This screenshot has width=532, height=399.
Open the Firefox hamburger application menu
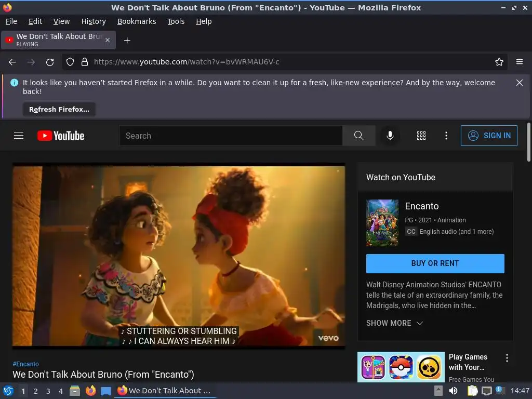[x=520, y=62]
